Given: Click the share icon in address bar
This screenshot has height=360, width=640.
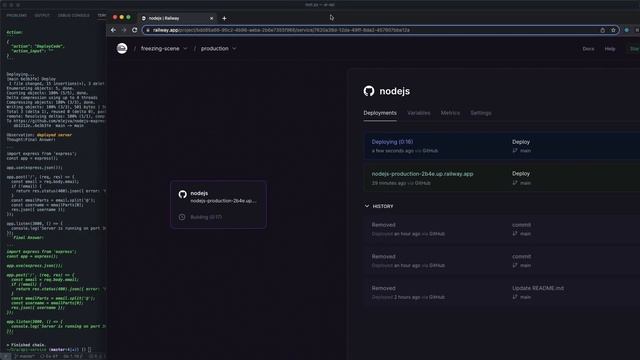Looking at the screenshot, I should tap(602, 30).
